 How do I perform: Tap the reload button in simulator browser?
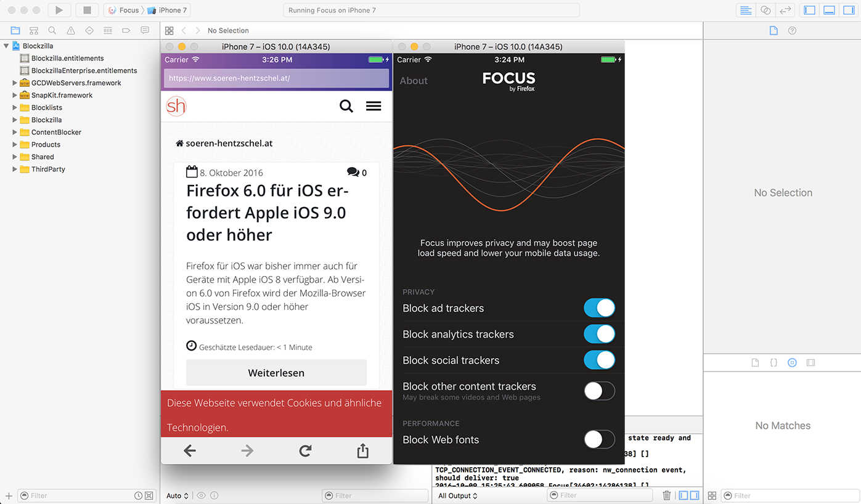point(305,451)
